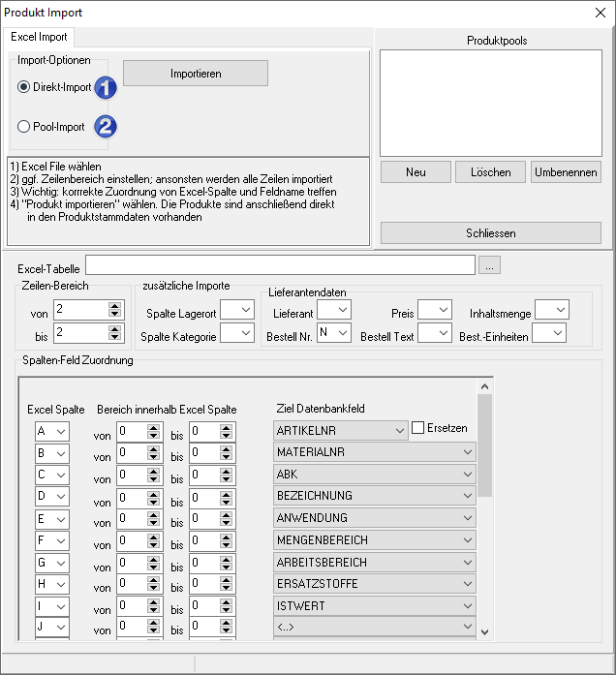The image size is (616, 675).
Task: Open the Bestell Nr. dropdown
Action: [x=334, y=333]
